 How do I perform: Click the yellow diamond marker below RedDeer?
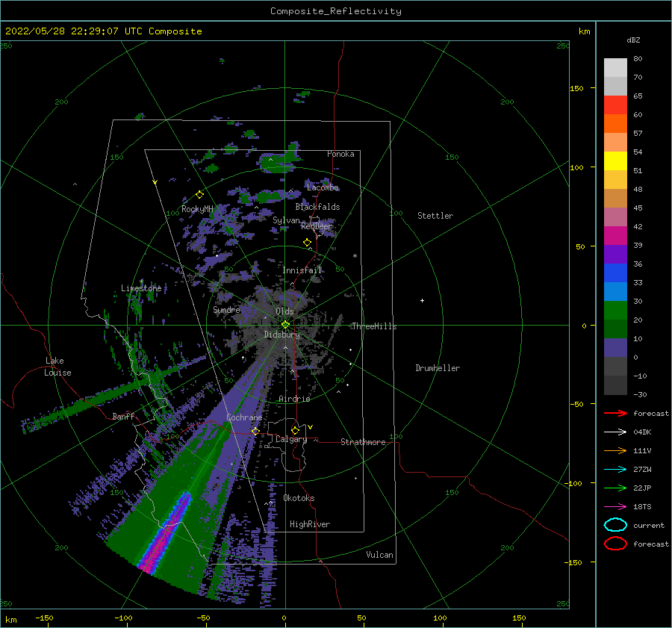[307, 243]
